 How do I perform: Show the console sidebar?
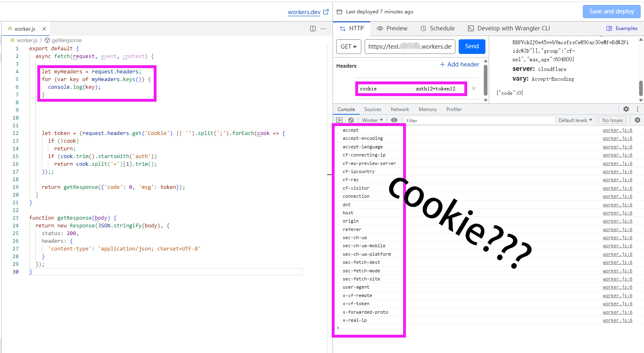[339, 120]
